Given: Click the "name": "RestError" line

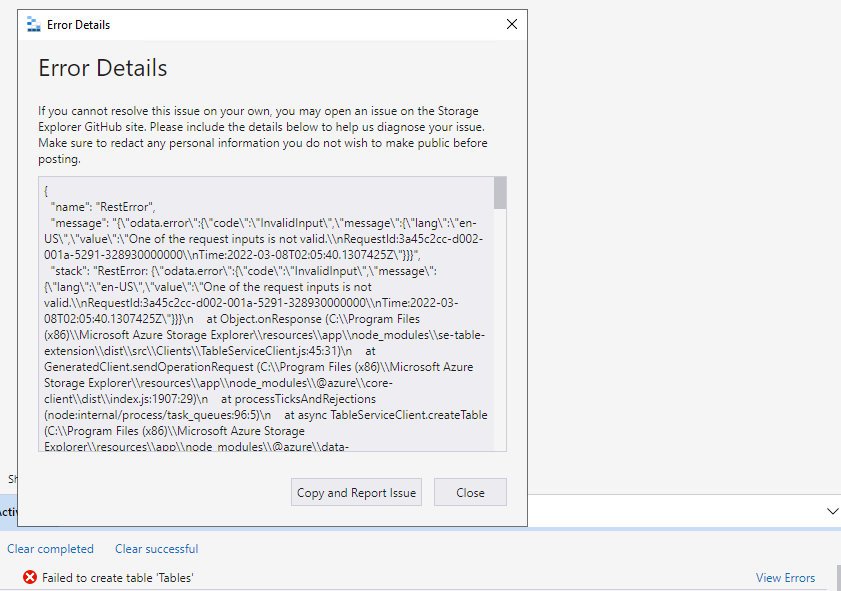Looking at the screenshot, I should click(x=102, y=207).
